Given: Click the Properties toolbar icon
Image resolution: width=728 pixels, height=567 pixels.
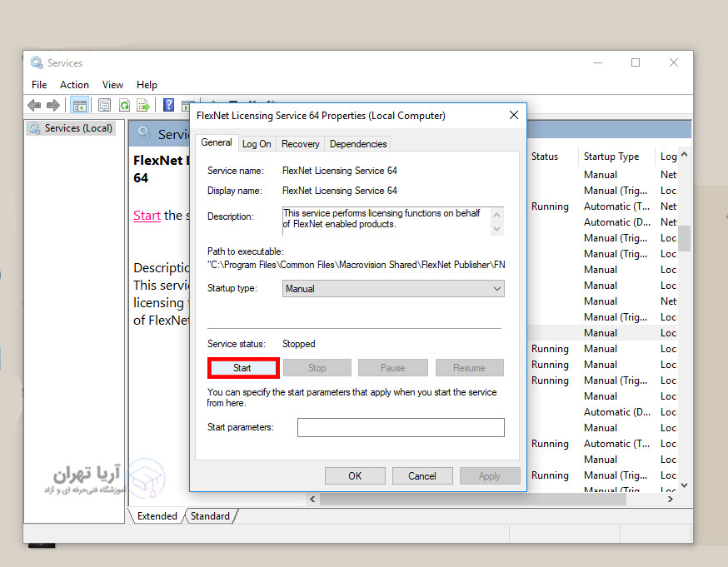Looking at the screenshot, I should click(104, 105).
